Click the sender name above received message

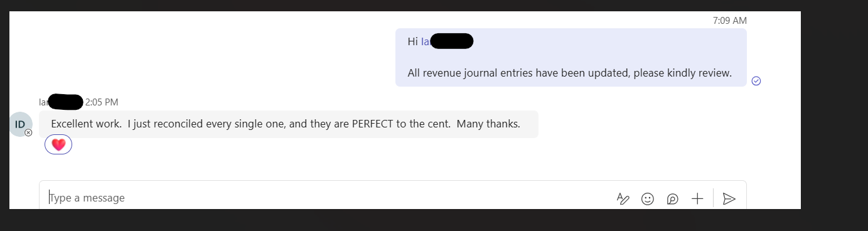61,102
